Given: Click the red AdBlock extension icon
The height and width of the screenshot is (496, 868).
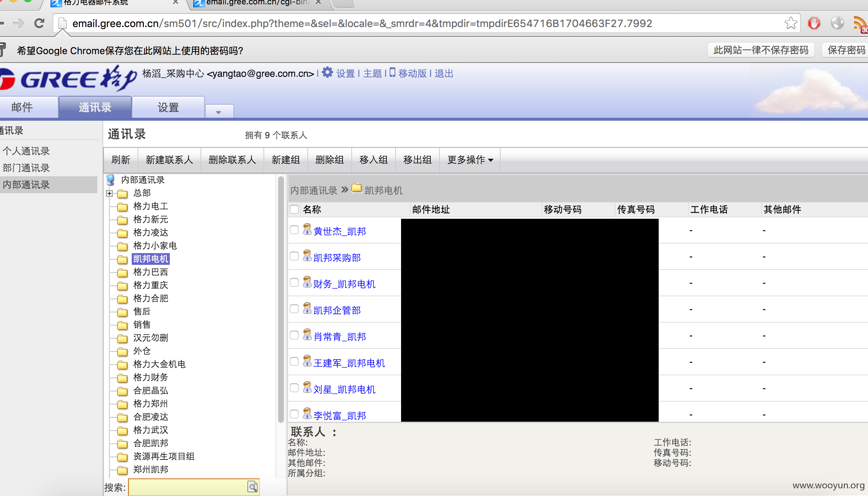Looking at the screenshot, I should [814, 23].
